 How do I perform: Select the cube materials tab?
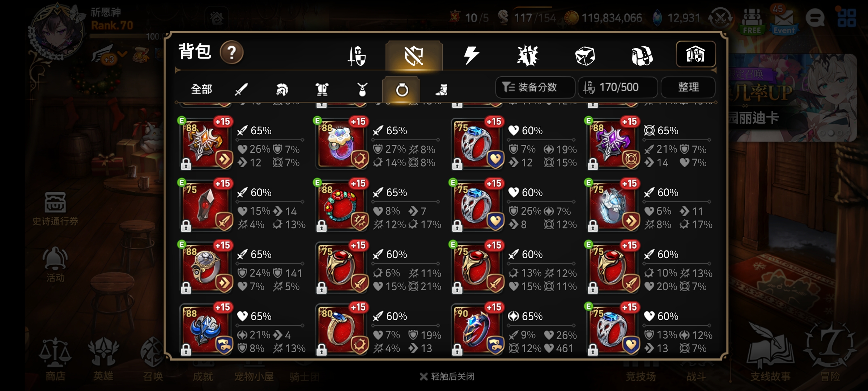[x=585, y=56]
